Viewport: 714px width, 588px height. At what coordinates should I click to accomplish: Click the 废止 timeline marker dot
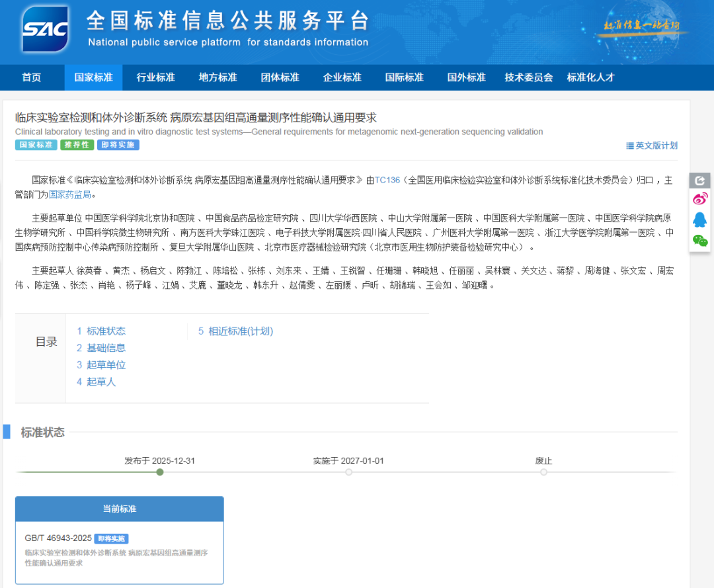(543, 472)
